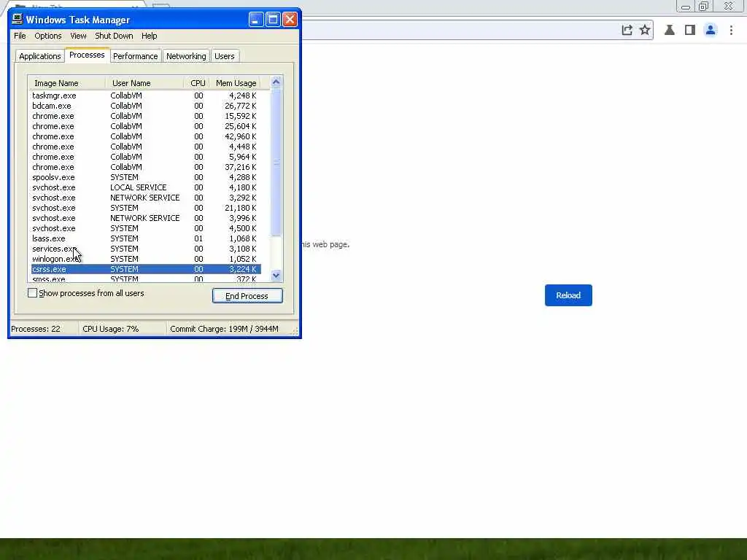
Task: Restore down the Chrome browser window
Action: 704,6
